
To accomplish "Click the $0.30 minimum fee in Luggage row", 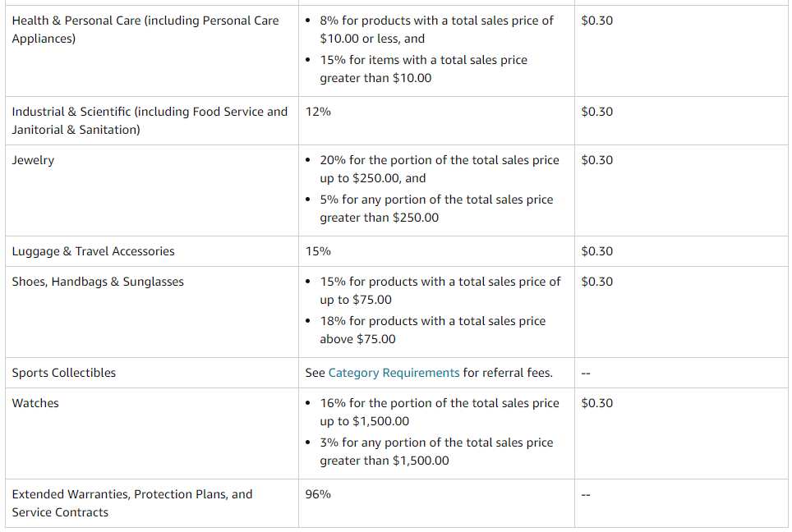I will (x=596, y=251).
